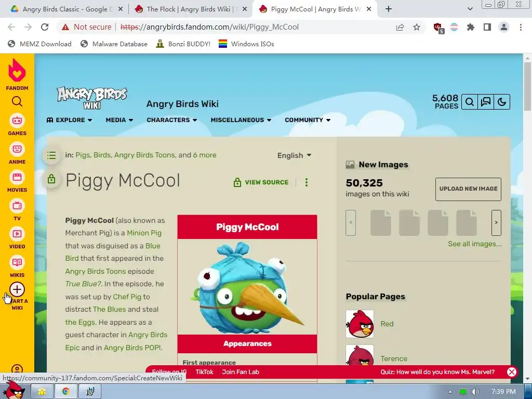Viewport: 532px width, 399px height.
Task: Toggle Chrome side panel icon
Action: coord(487,27)
